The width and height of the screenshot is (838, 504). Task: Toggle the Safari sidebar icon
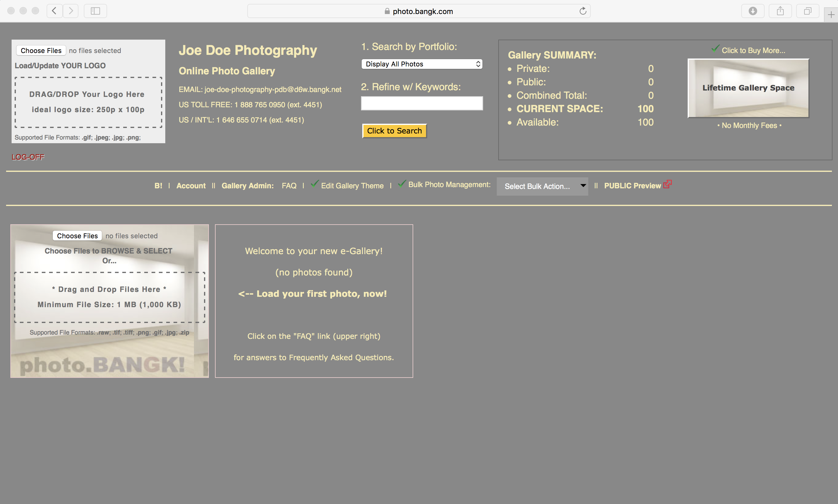click(95, 11)
